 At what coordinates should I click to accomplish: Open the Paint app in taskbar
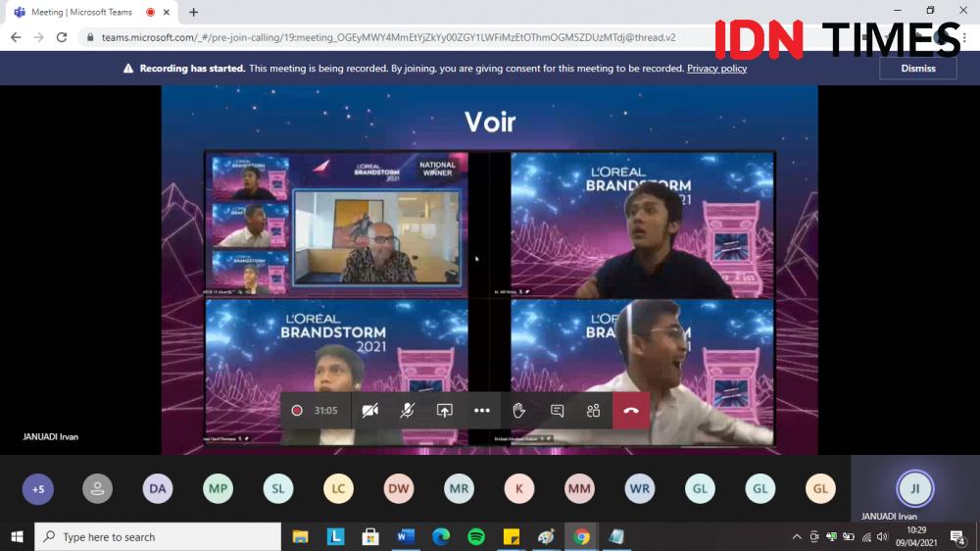pos(546,536)
